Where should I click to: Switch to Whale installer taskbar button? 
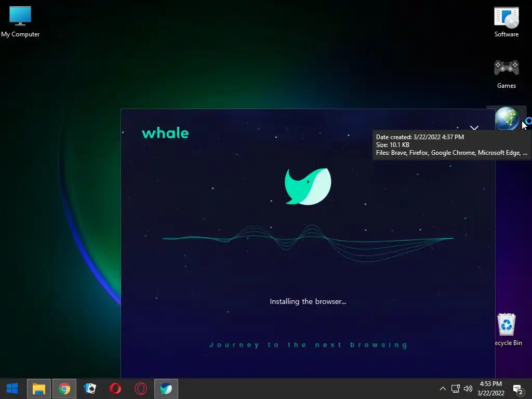click(x=166, y=389)
